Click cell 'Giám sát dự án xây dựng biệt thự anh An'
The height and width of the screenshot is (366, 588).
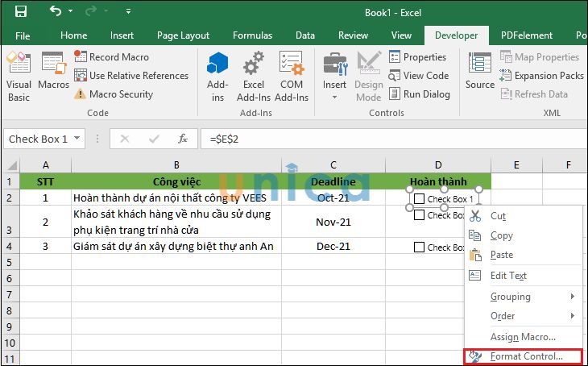pos(176,246)
